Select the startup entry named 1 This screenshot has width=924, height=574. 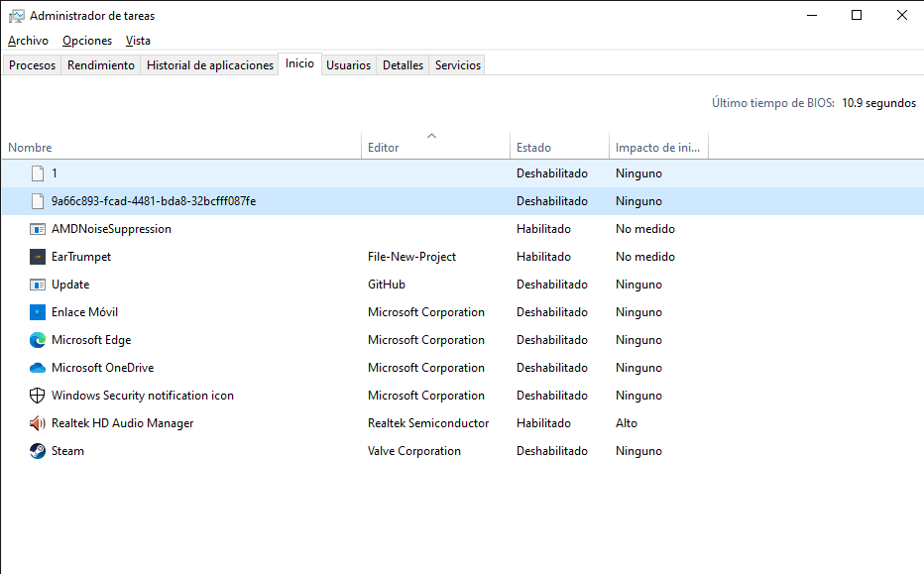(55, 173)
